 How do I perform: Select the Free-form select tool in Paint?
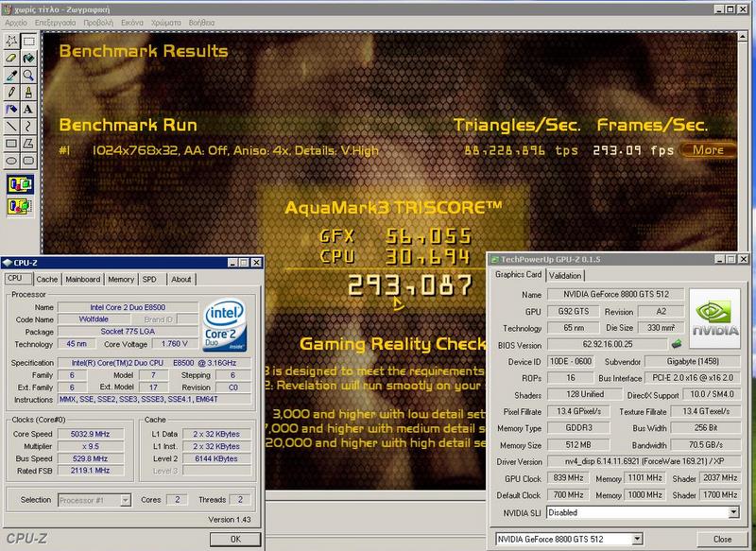pyautogui.click(x=11, y=41)
